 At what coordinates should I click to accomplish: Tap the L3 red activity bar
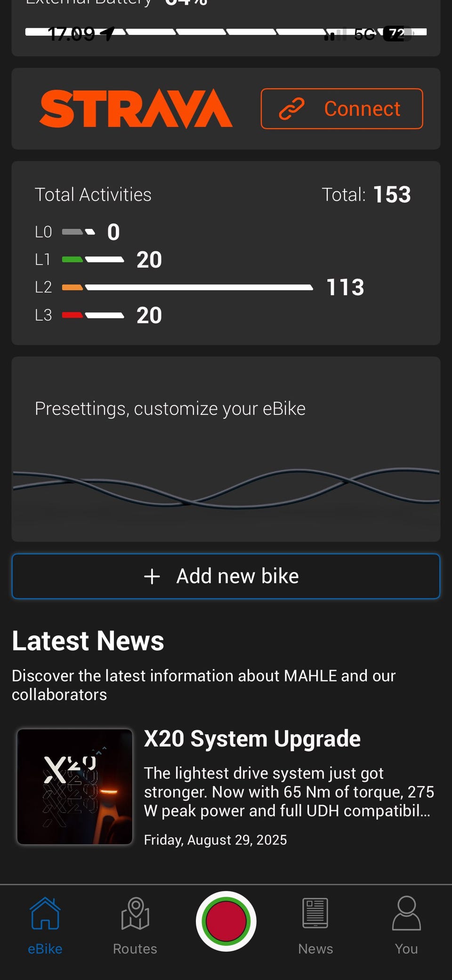click(93, 315)
